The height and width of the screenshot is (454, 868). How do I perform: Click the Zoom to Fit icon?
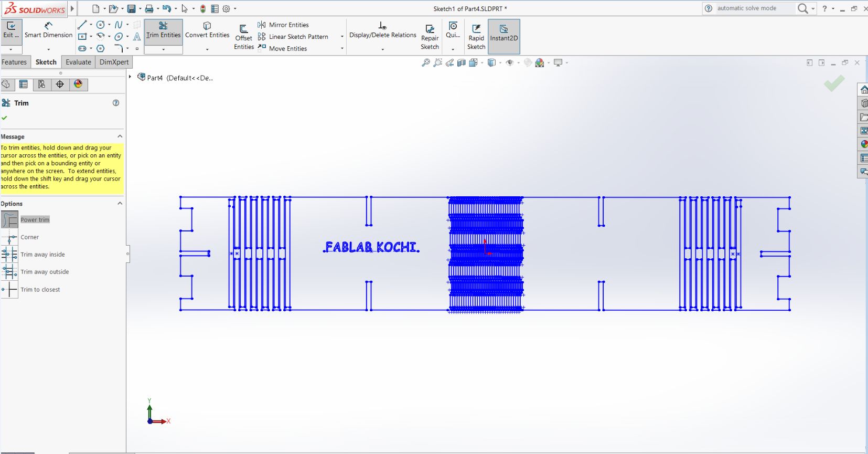point(426,62)
